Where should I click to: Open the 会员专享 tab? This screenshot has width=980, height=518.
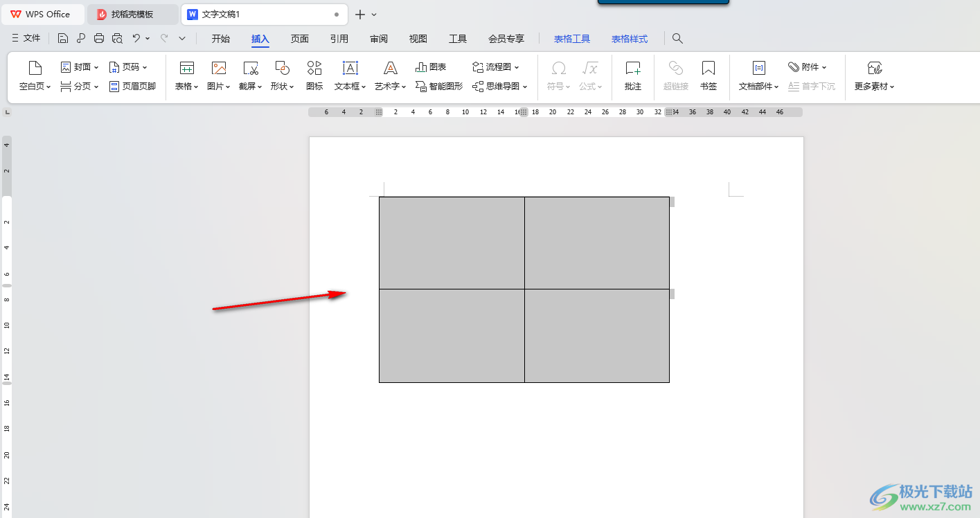[506, 39]
